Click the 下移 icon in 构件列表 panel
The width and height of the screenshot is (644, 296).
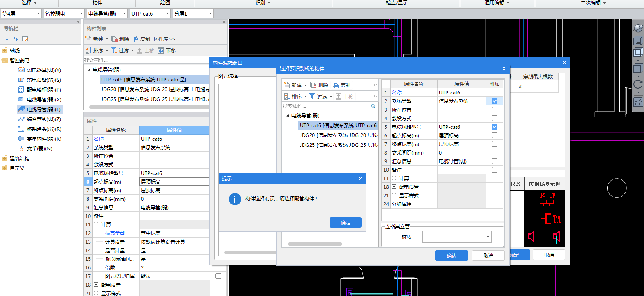[161, 50]
